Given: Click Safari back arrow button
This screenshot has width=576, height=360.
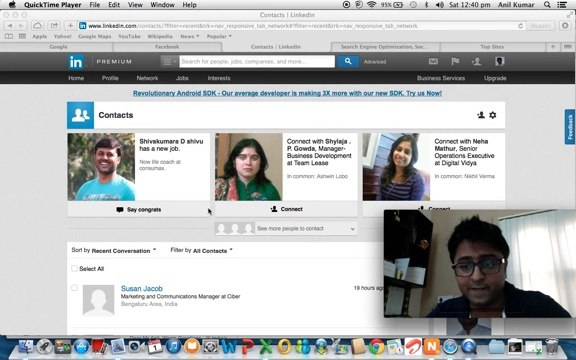Looking at the screenshot, I should [10, 26].
